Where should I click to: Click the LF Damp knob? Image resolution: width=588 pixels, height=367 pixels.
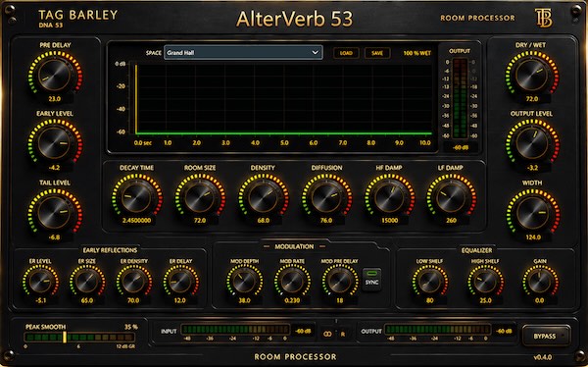[x=451, y=197]
